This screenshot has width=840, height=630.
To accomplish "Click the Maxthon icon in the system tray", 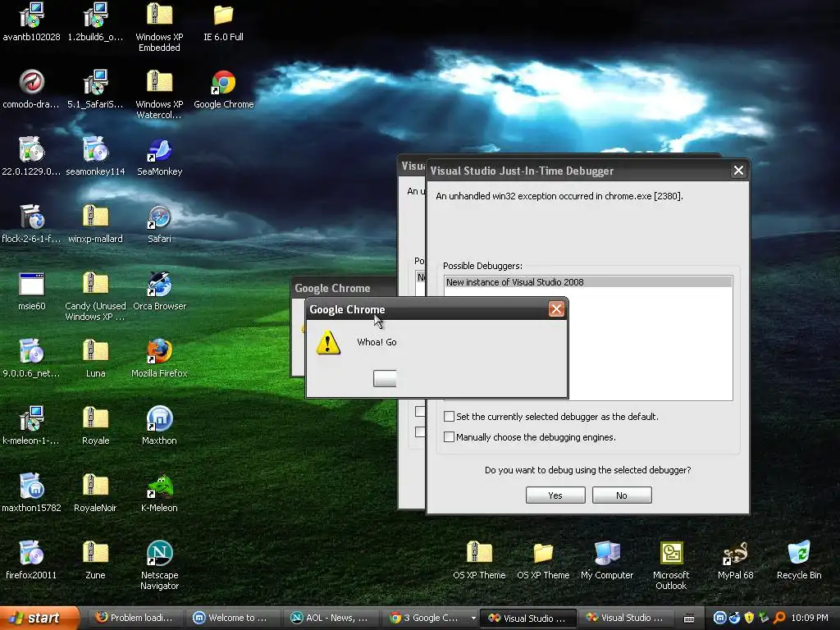I will pyautogui.click(x=719, y=618).
